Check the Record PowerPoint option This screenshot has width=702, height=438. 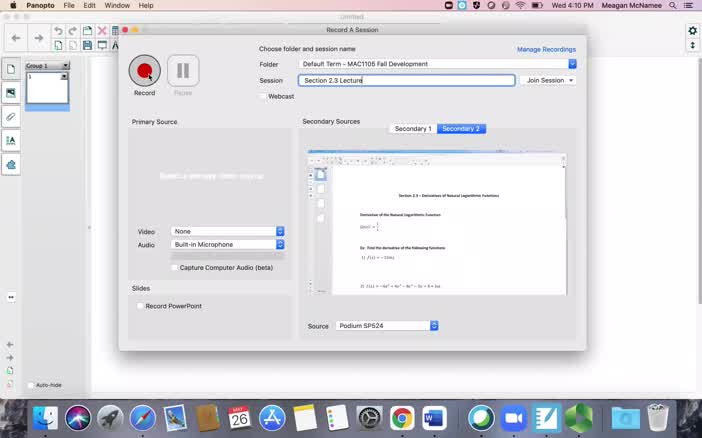140,306
